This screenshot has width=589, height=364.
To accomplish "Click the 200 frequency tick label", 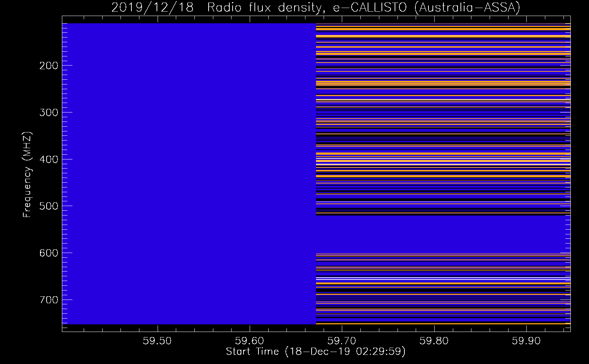I will [x=49, y=66].
